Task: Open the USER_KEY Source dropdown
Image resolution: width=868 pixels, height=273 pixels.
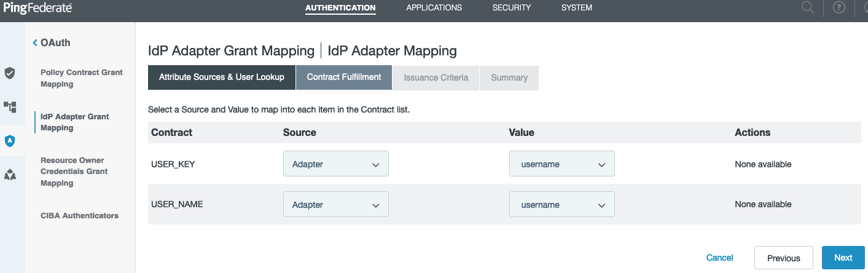Action: click(x=335, y=164)
